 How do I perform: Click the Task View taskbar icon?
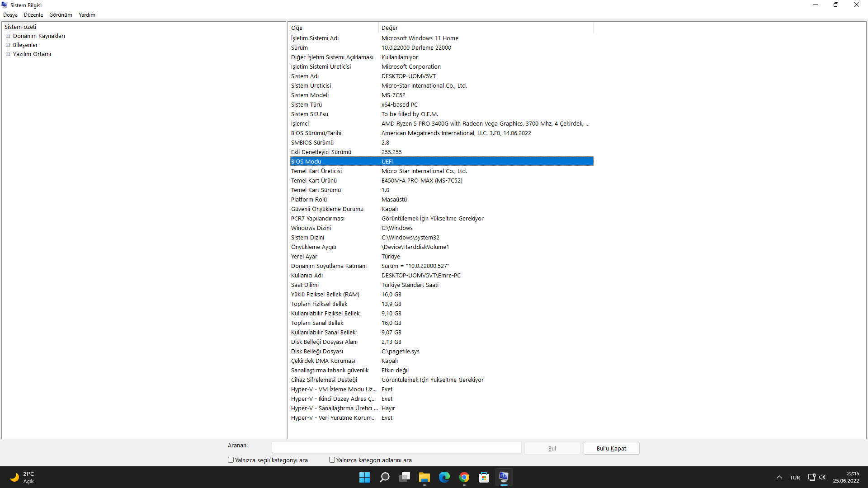click(405, 477)
